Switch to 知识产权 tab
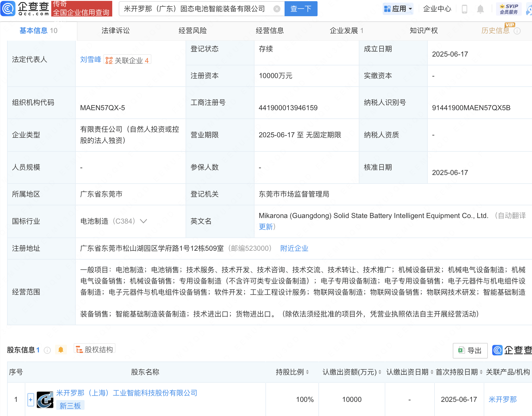Screen dimensions: 532x416 tap(424, 31)
